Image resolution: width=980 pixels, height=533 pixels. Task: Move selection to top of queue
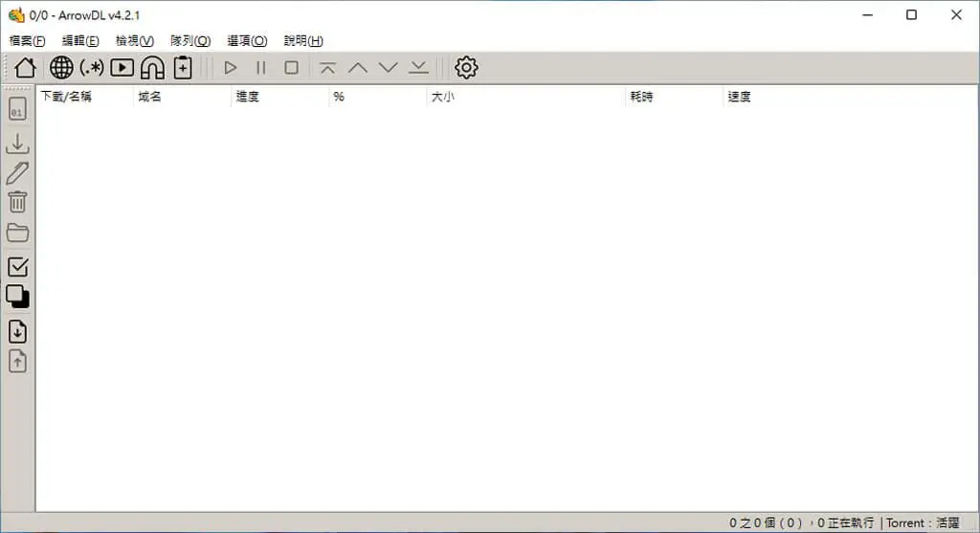click(x=327, y=68)
